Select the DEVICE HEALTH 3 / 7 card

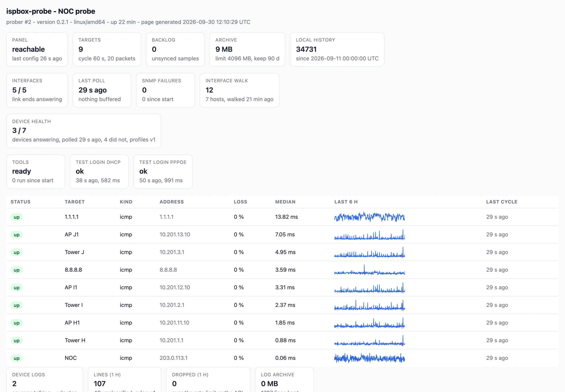84,131
